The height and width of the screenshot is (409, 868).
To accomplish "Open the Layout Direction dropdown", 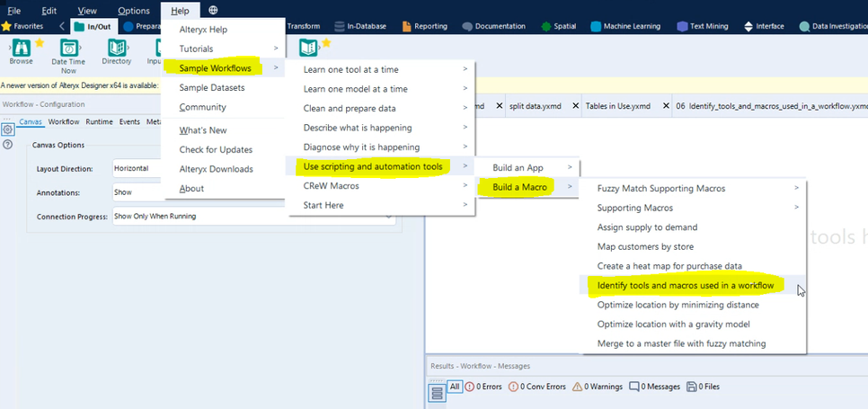I will (138, 168).
